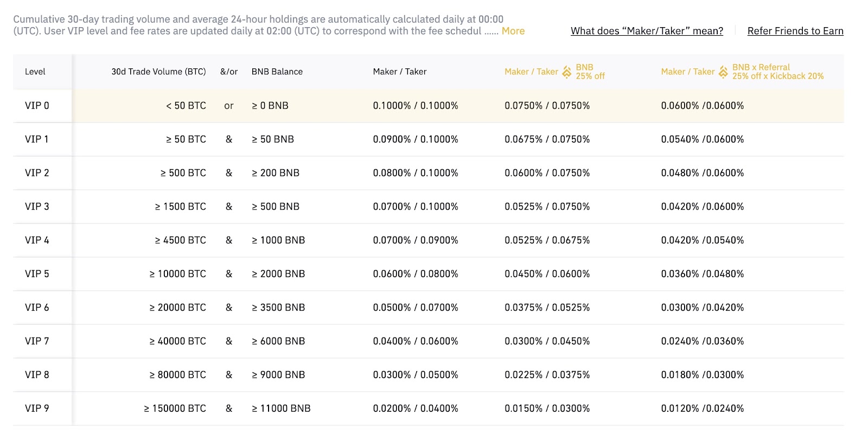Screen dimensions: 868x433
Task: Click the Level column header
Action: tap(35, 72)
